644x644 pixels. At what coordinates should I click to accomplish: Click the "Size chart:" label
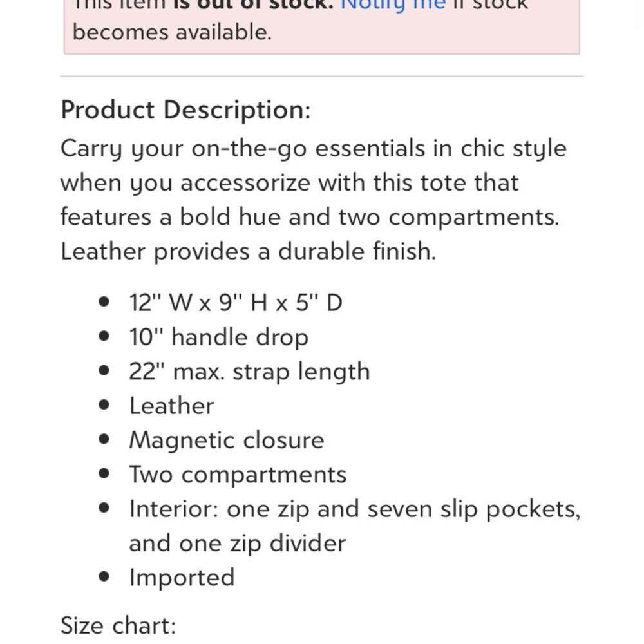(x=118, y=625)
